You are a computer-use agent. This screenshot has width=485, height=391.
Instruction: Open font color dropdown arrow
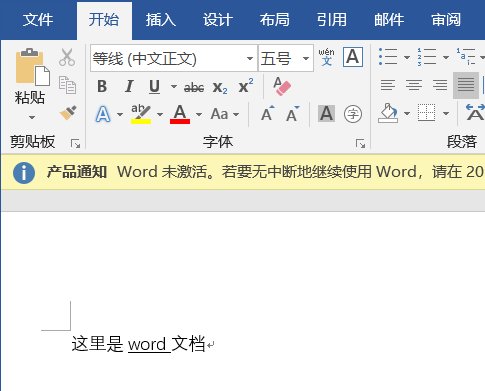pyautogui.click(x=199, y=114)
